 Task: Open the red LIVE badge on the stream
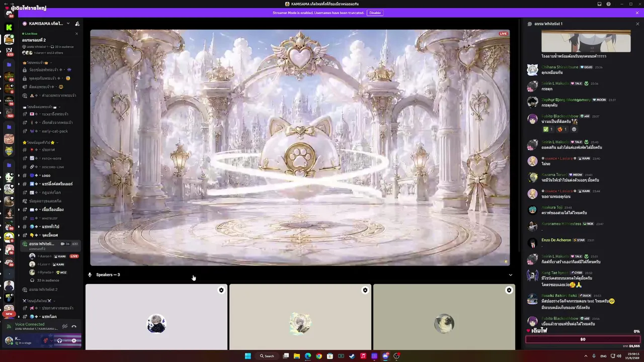click(x=503, y=34)
